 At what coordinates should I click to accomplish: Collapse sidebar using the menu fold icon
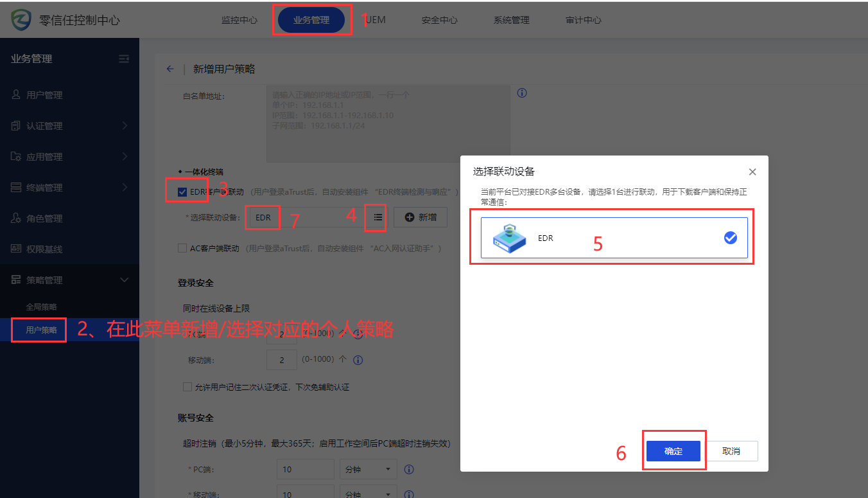124,59
